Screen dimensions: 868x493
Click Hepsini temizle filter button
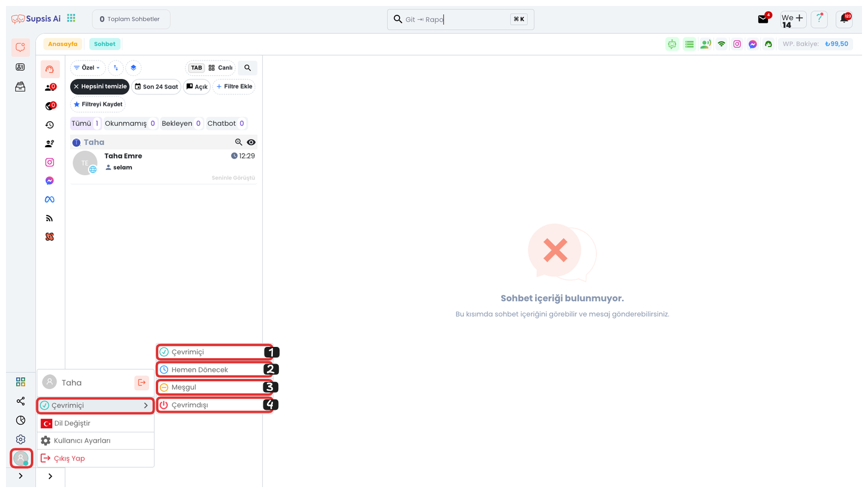point(100,87)
